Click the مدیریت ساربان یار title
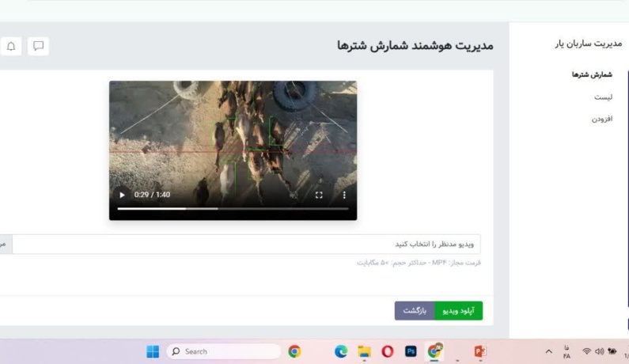 pyautogui.click(x=588, y=44)
